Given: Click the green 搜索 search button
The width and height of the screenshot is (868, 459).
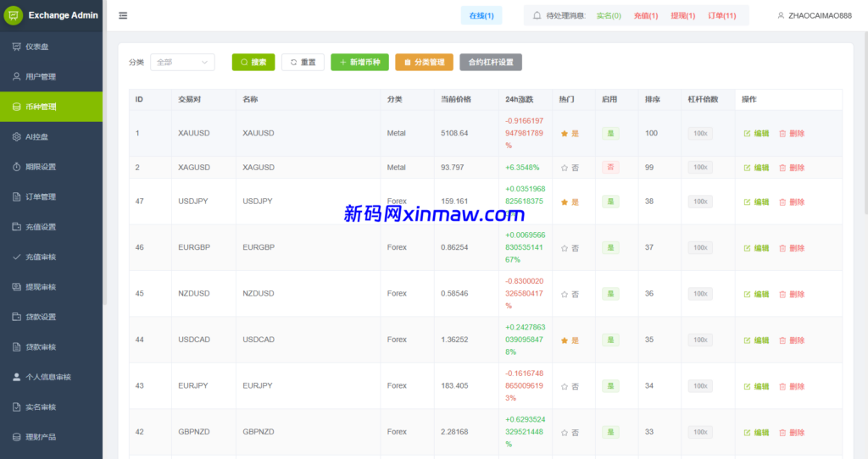Looking at the screenshot, I should (x=253, y=62).
